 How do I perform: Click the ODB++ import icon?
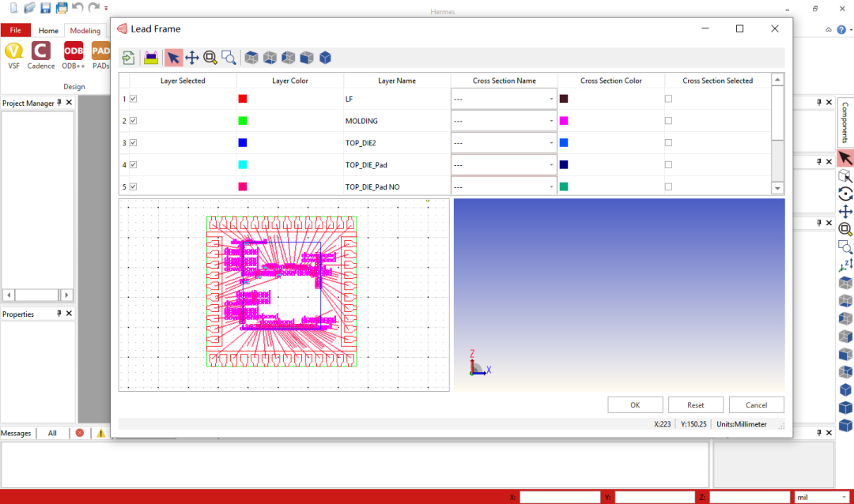74,51
